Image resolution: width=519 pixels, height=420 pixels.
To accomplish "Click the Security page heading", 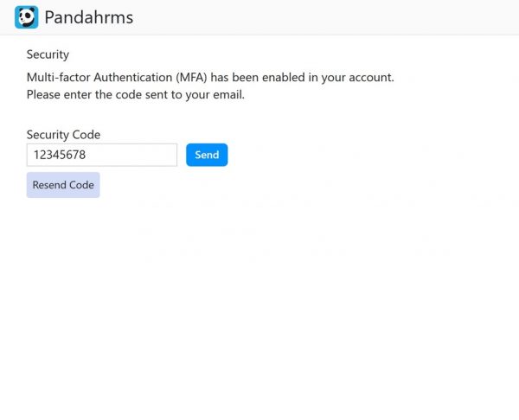I will coord(48,54).
